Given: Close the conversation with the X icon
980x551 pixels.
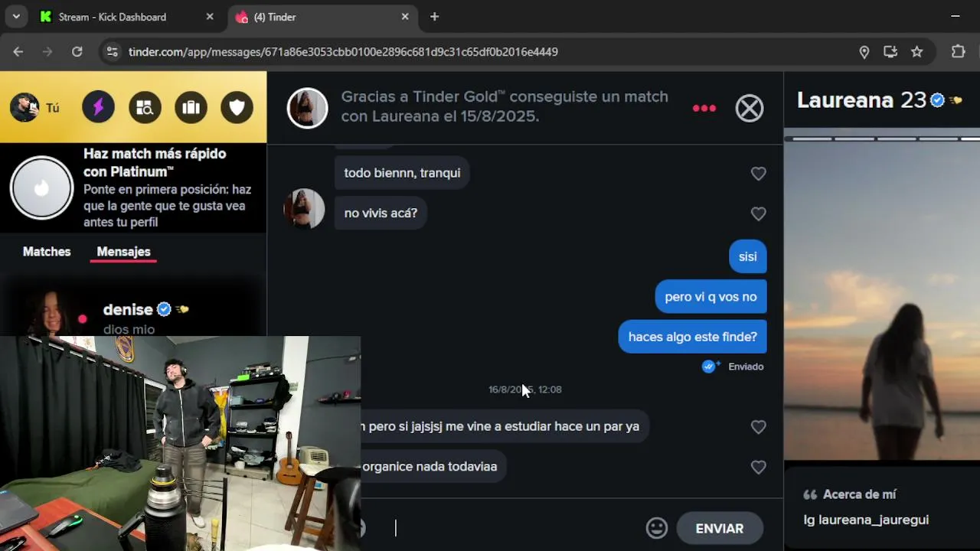Looking at the screenshot, I should click(x=750, y=108).
